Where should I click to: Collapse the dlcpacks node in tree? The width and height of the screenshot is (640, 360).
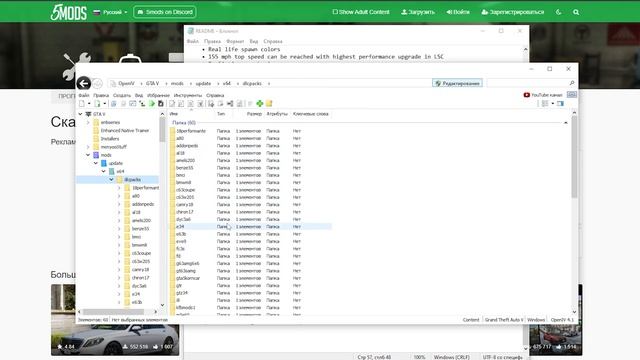(111, 180)
